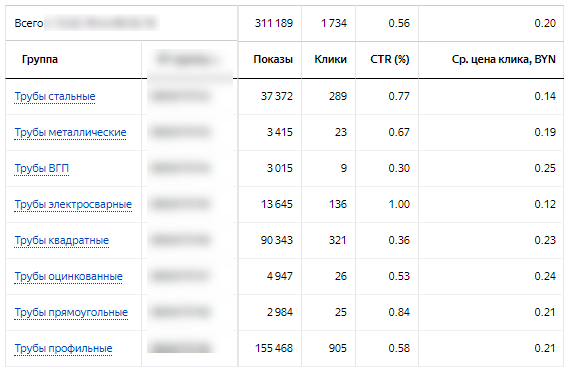This screenshot has width=571, height=372.
Task: Select CTR cell 0.67
Action: pos(399,132)
